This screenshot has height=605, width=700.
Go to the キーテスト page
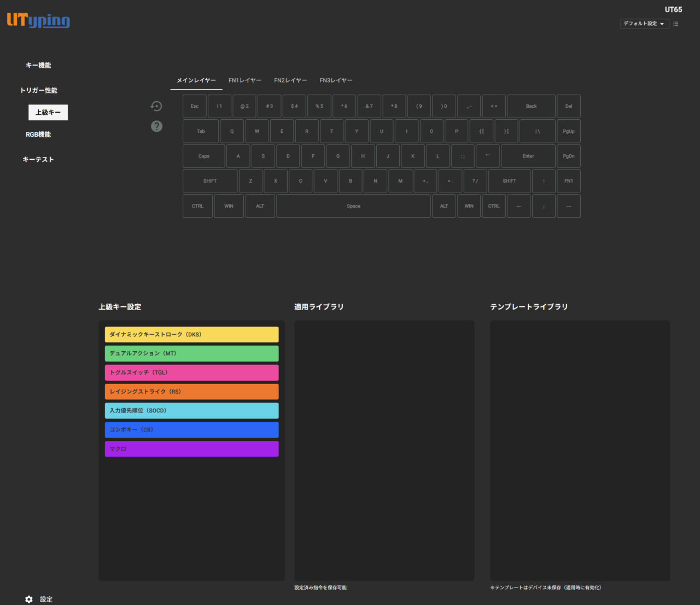[38, 160]
